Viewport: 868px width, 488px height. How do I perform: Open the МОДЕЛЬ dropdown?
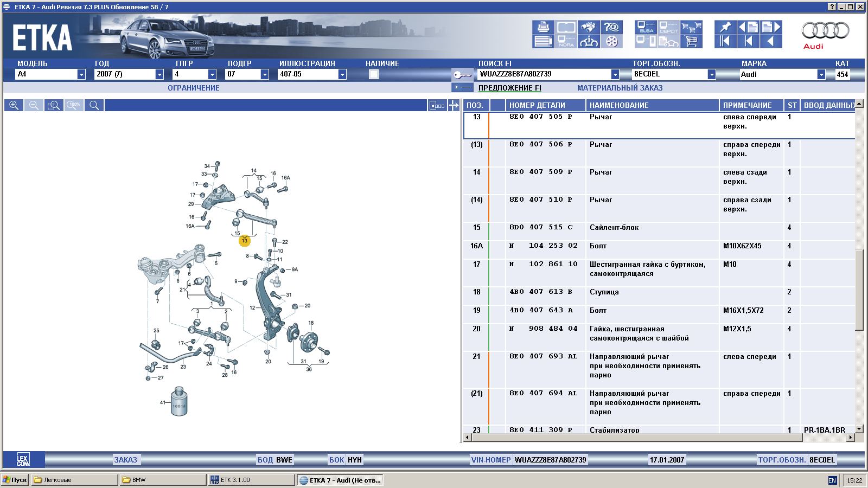pos(81,74)
